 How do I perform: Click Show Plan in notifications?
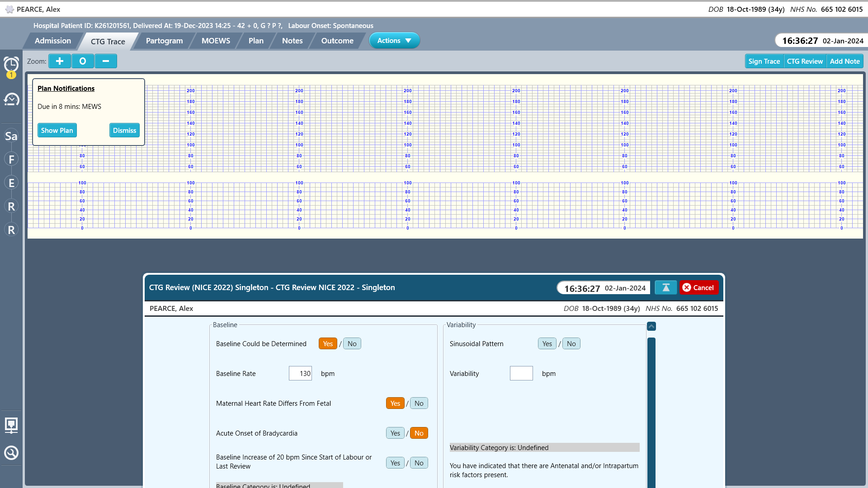coord(57,131)
